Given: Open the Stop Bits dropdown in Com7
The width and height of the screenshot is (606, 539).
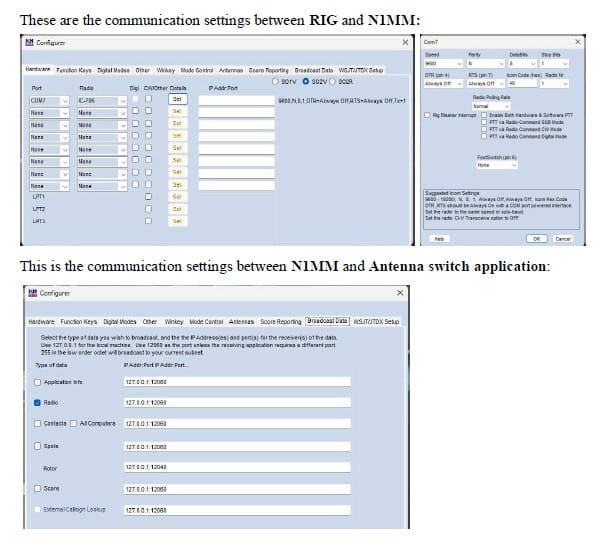Looking at the screenshot, I should pyautogui.click(x=554, y=63).
